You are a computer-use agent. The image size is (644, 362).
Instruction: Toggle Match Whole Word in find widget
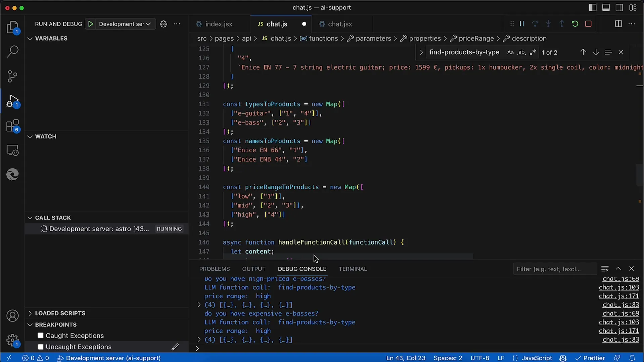[x=521, y=52]
